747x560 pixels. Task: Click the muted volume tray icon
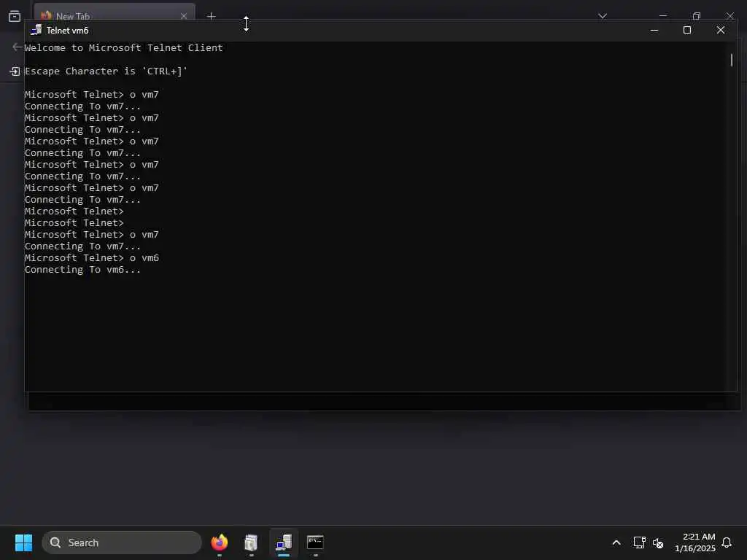pos(658,542)
